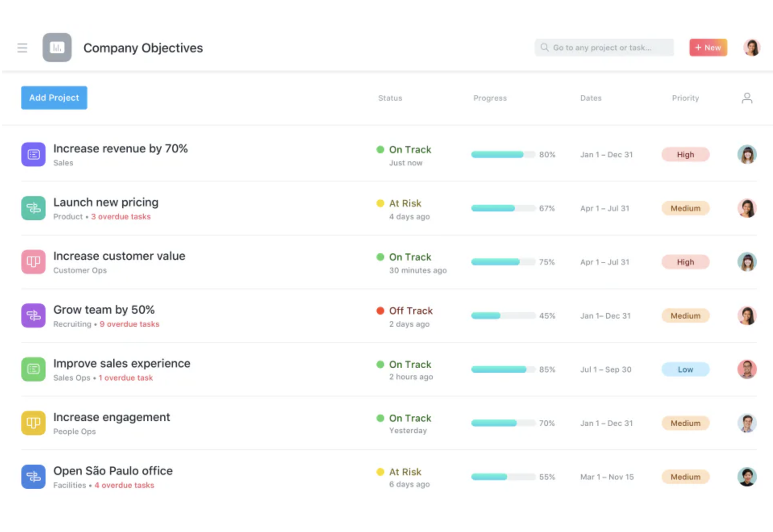Click the Add Project button
773x532 pixels.
[54, 98]
